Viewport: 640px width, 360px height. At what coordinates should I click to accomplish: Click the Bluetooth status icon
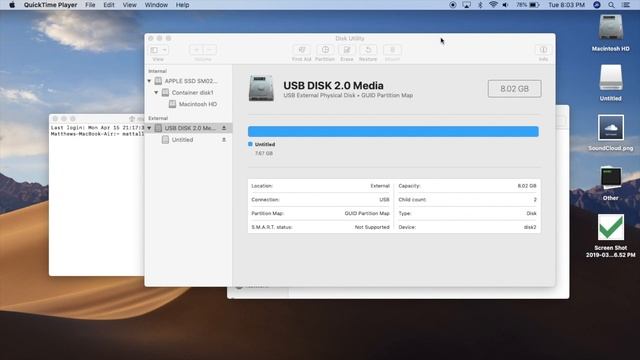pos(480,5)
